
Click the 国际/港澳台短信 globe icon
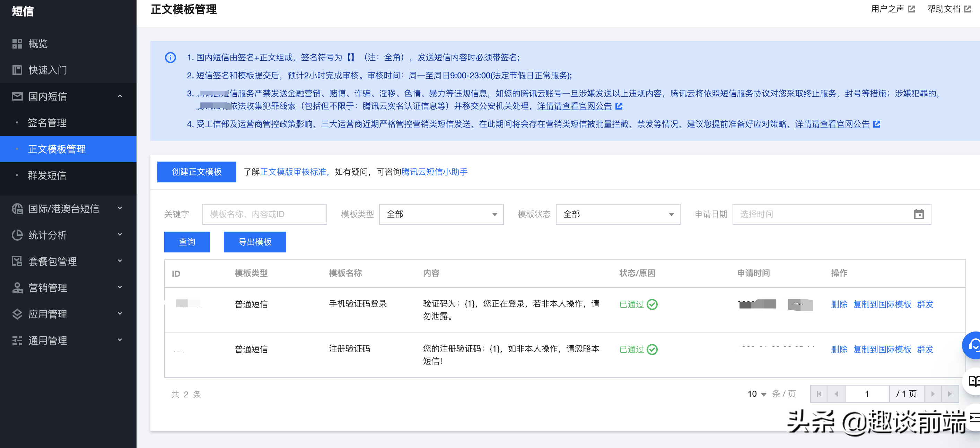pyautogui.click(x=17, y=209)
